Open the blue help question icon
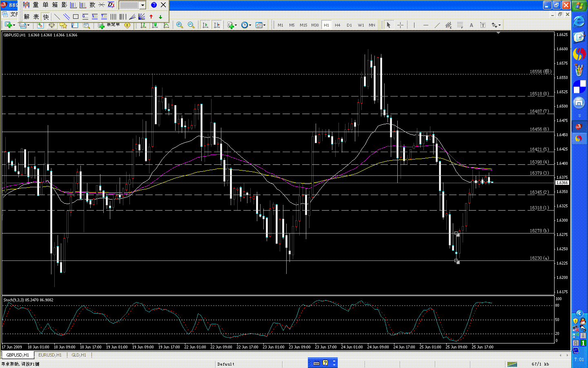588x368 pixels. (154, 5)
